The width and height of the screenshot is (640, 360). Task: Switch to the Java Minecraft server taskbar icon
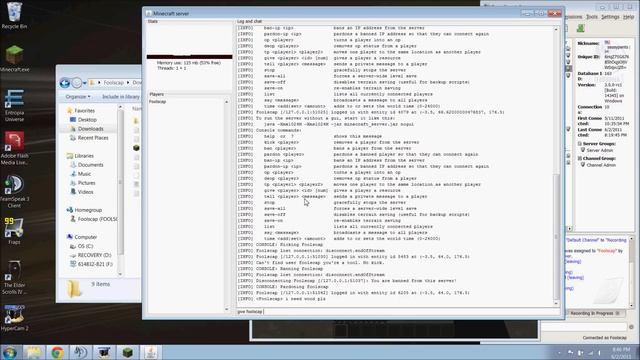pos(151,352)
